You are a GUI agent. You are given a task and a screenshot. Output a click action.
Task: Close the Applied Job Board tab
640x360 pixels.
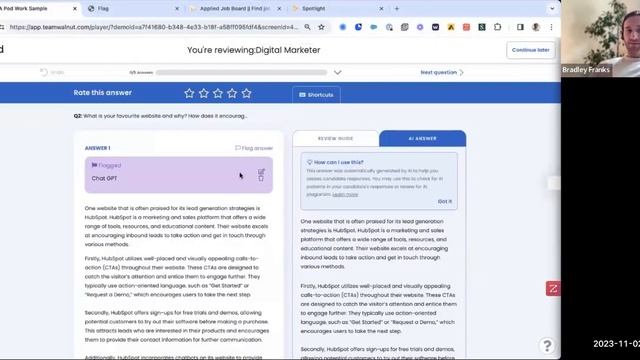pos(279,8)
